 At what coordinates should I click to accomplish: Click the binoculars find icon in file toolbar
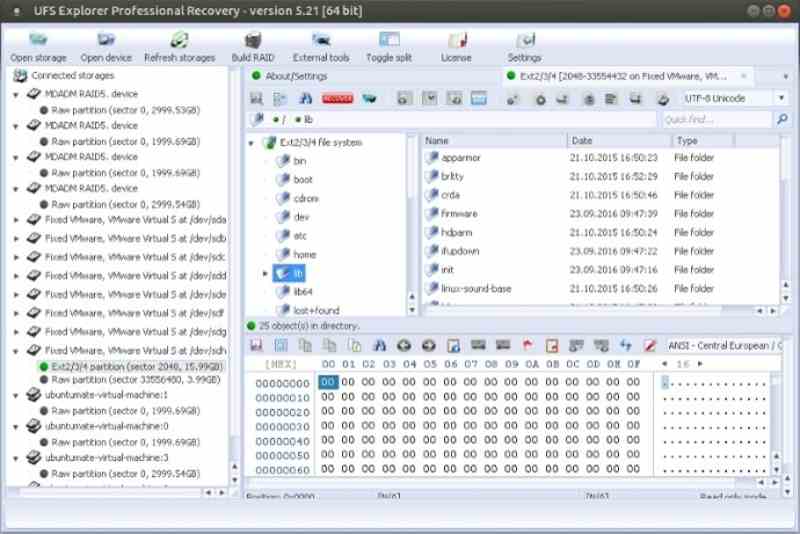coord(306,98)
